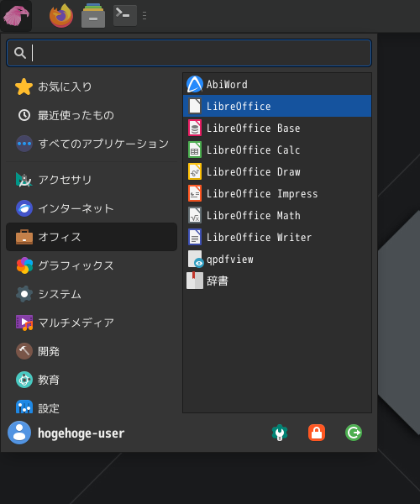The width and height of the screenshot is (420, 504).
Task: Open the qpdfview PDF viewer
Action: [277, 259]
